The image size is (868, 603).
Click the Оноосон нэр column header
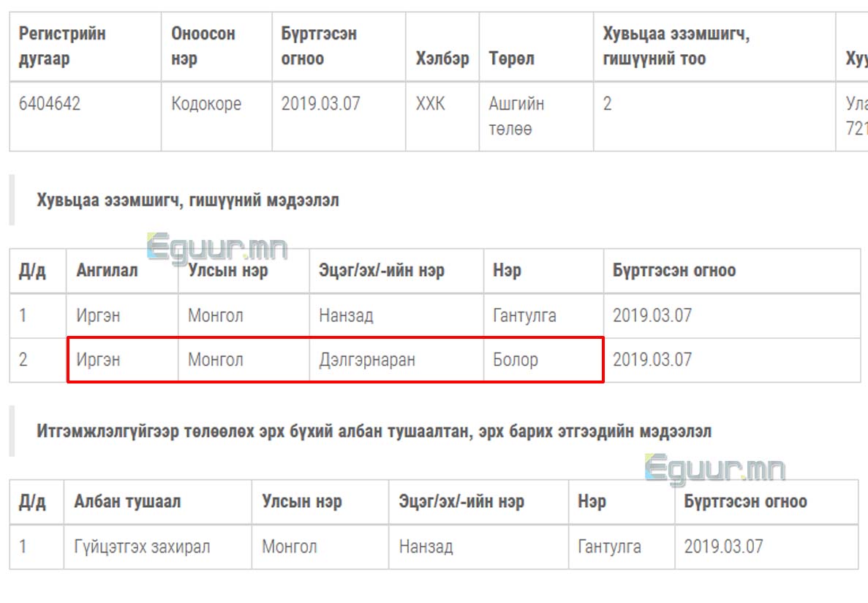click(x=203, y=46)
